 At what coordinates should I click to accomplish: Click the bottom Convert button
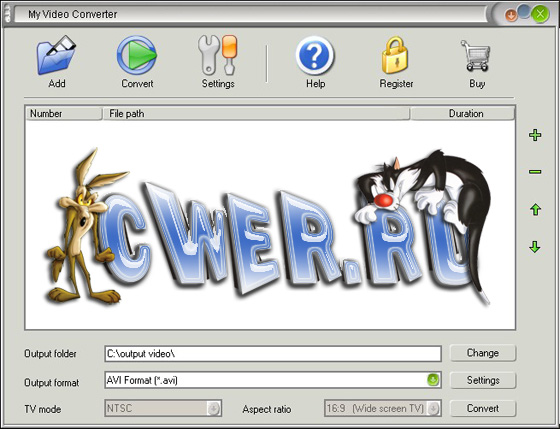pyautogui.click(x=483, y=408)
